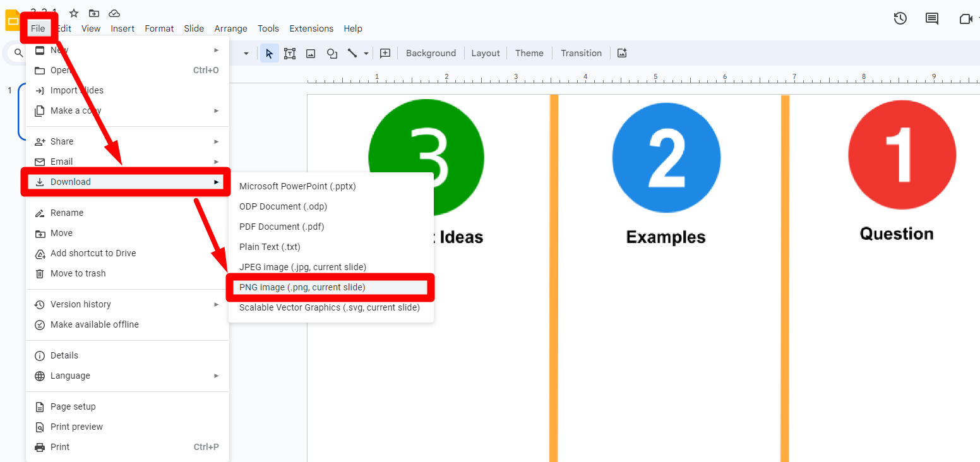The height and width of the screenshot is (462, 980).
Task: Open the Help menu
Action: tap(353, 28)
